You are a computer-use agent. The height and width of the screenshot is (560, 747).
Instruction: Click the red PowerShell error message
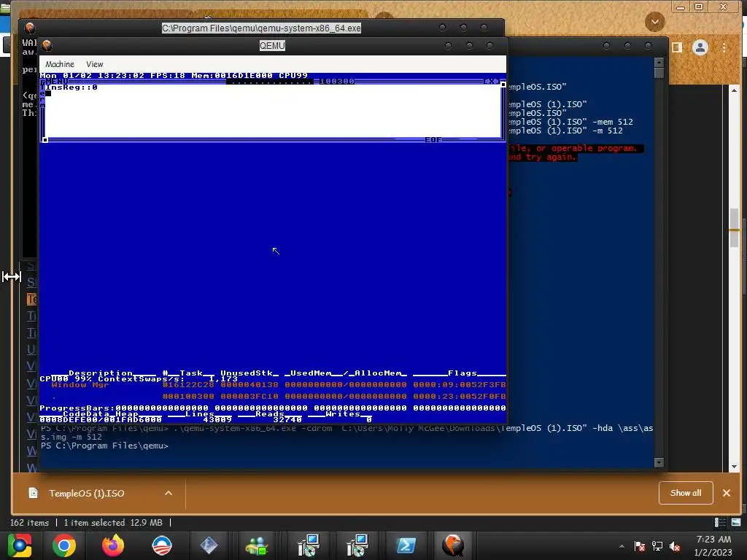(x=576, y=153)
